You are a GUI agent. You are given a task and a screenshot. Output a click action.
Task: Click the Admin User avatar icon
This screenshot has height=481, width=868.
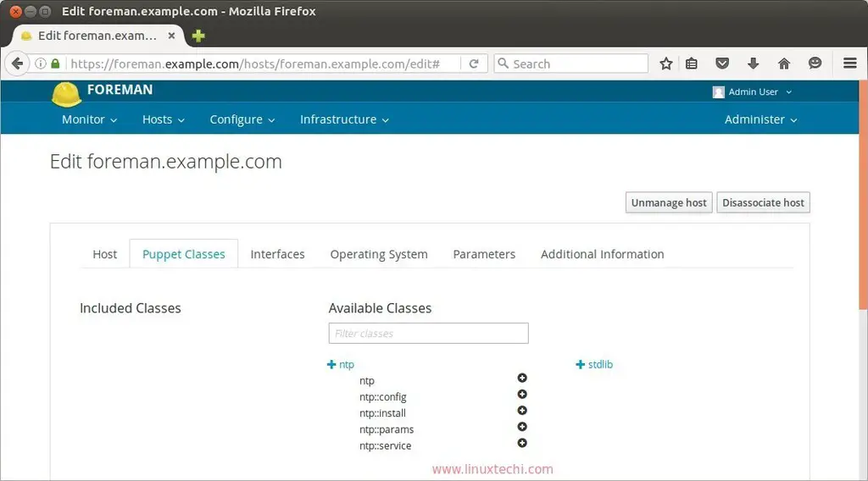(x=719, y=92)
